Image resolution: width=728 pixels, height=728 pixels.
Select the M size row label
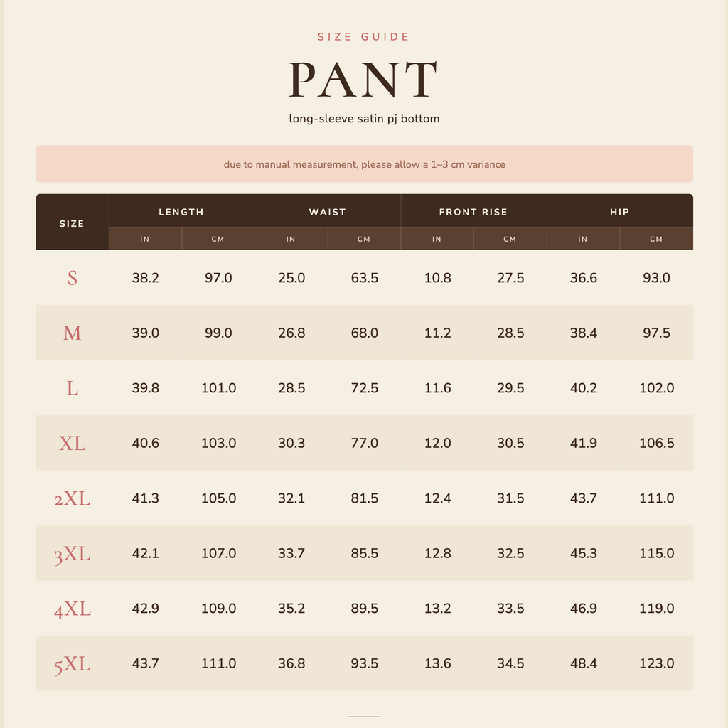[x=72, y=333]
